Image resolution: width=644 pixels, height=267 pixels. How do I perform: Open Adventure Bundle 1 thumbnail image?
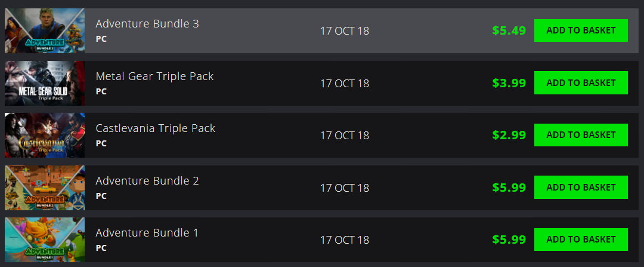pyautogui.click(x=45, y=240)
